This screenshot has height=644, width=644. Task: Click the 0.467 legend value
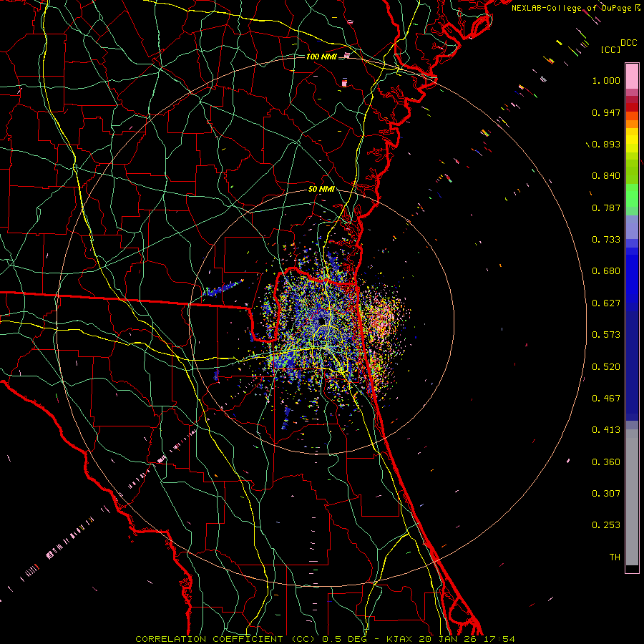[x=606, y=399]
